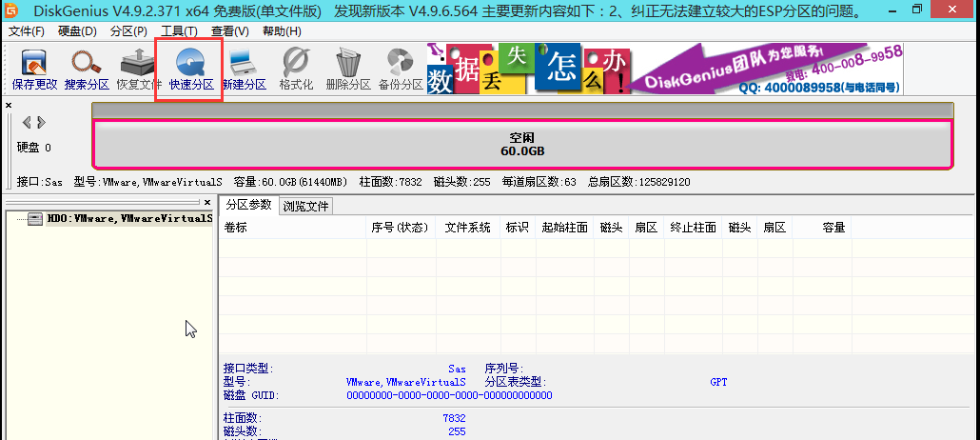
Task: Click the GPT partition table type value
Action: 718,382
